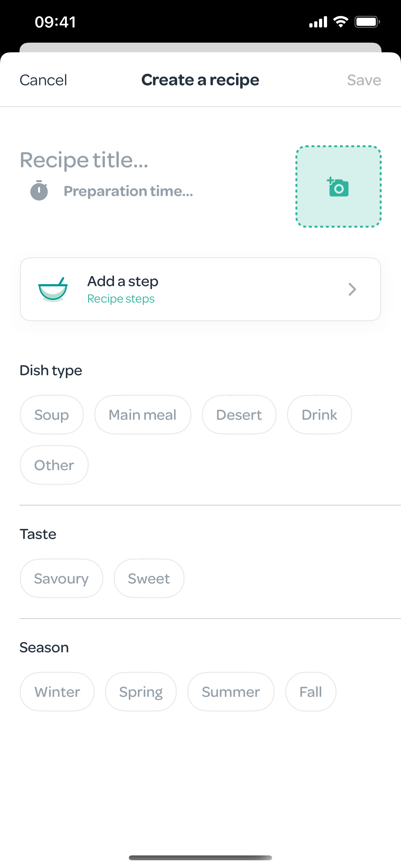Open Add a step chevron arrow
This screenshot has height=868, width=401.
click(x=352, y=289)
